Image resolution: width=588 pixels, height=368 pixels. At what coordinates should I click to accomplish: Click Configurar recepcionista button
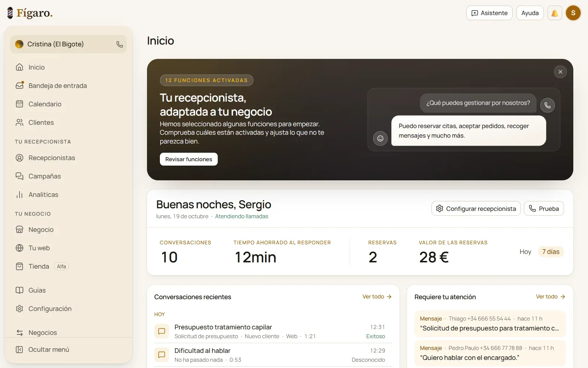pos(476,209)
